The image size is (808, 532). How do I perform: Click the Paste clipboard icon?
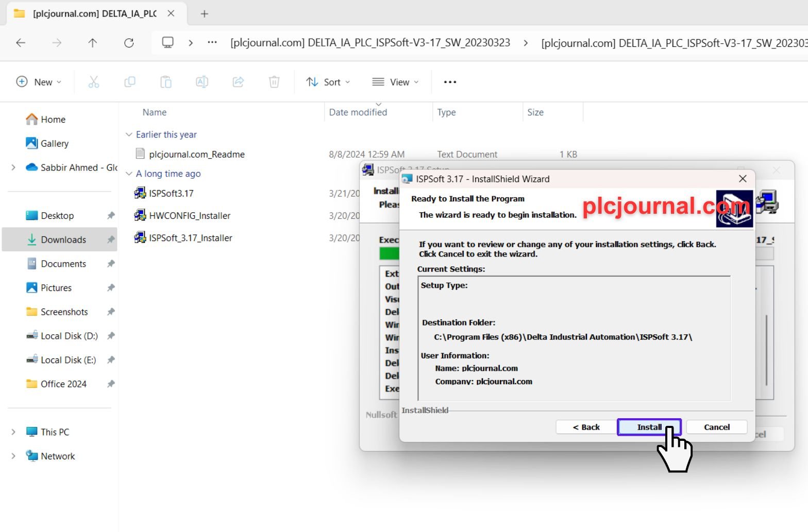coord(165,82)
